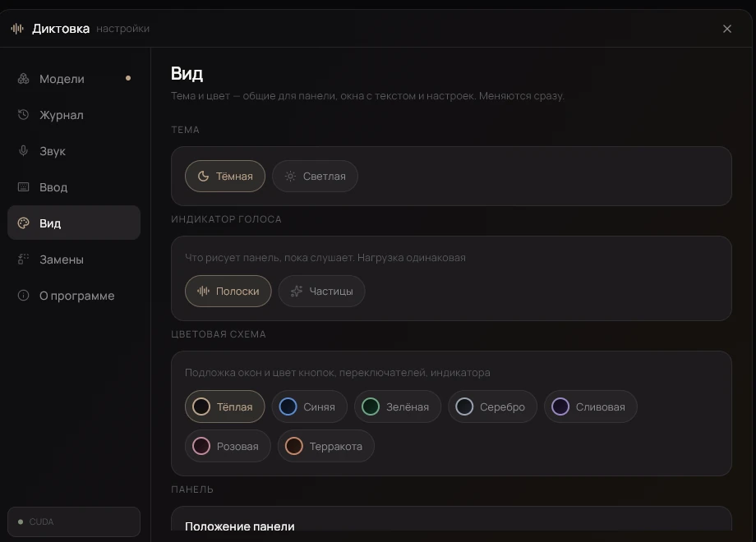Click the ПАНЕЛЬ section label
Screen dimensions: 756x542
[x=192, y=489]
